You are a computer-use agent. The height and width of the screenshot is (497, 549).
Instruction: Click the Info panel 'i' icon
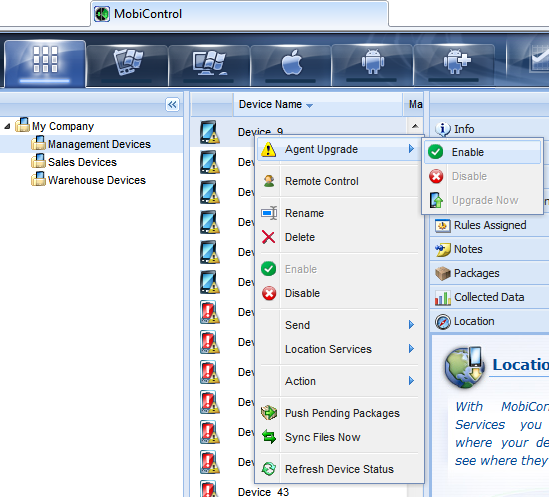(443, 129)
